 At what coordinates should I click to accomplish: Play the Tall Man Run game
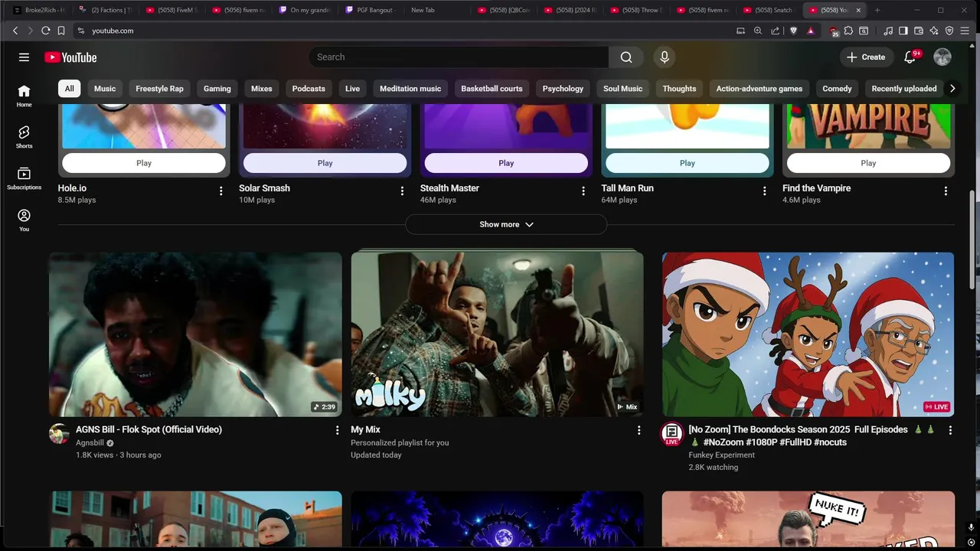point(688,163)
